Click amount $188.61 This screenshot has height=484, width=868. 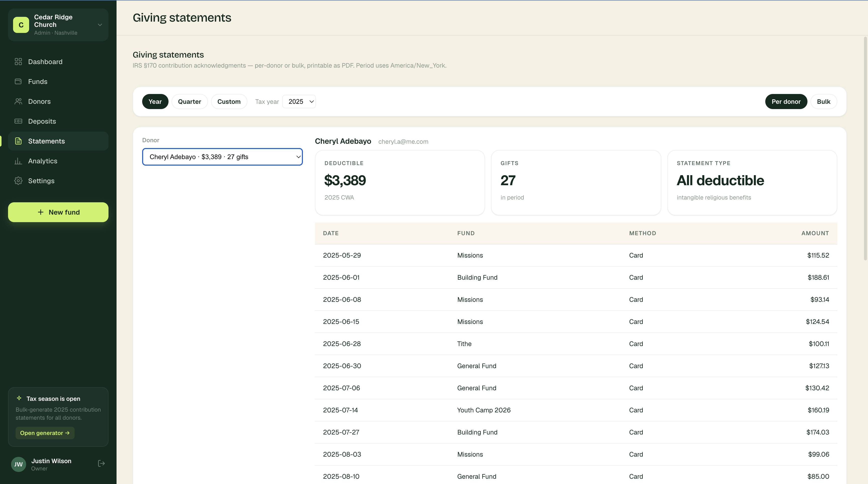click(818, 277)
